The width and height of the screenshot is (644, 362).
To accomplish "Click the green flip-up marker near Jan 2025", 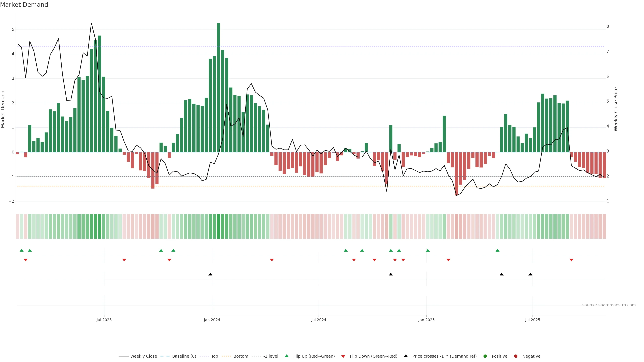I will click(x=428, y=251).
